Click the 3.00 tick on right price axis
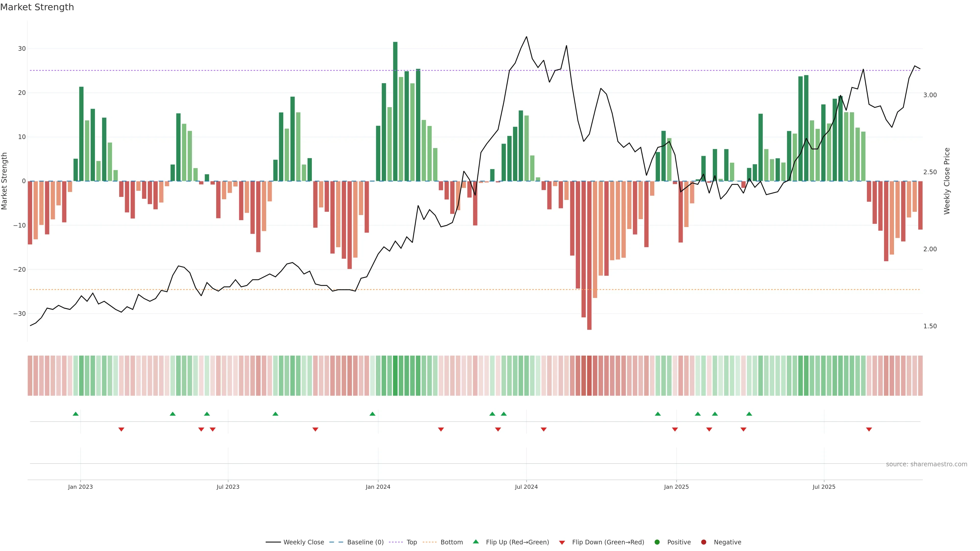 [x=930, y=95]
